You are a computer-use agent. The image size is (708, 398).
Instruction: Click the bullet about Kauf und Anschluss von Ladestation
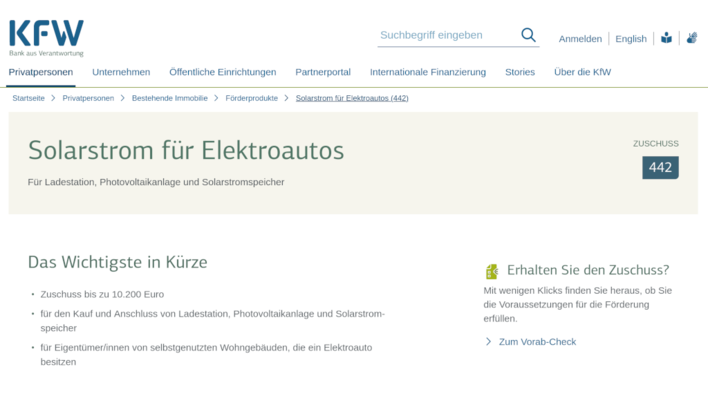click(x=213, y=321)
